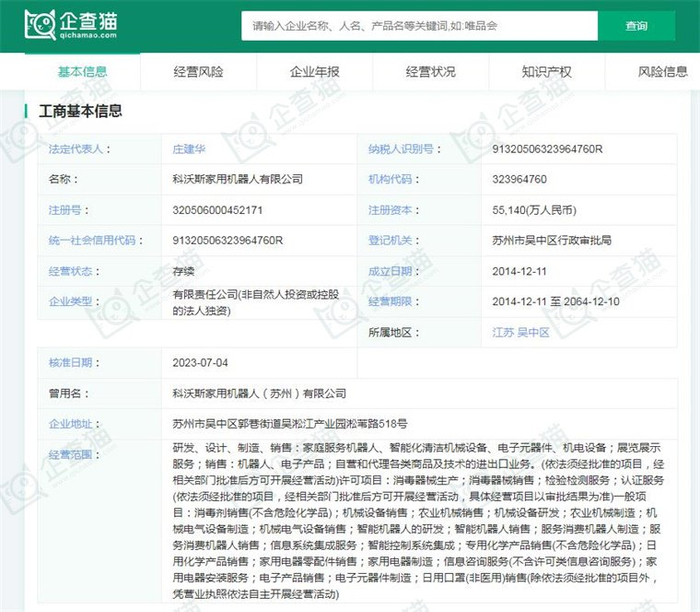This screenshot has width=700, height=612.
Task: Click the green 查询 search button
Action: (636, 26)
